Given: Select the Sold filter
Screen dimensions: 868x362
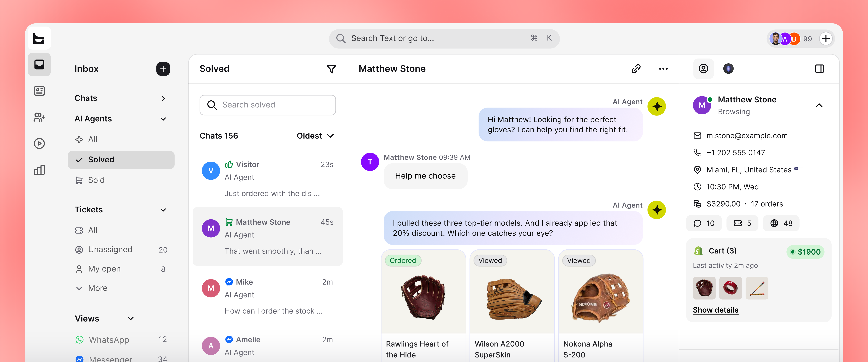Looking at the screenshot, I should (x=90, y=180).
